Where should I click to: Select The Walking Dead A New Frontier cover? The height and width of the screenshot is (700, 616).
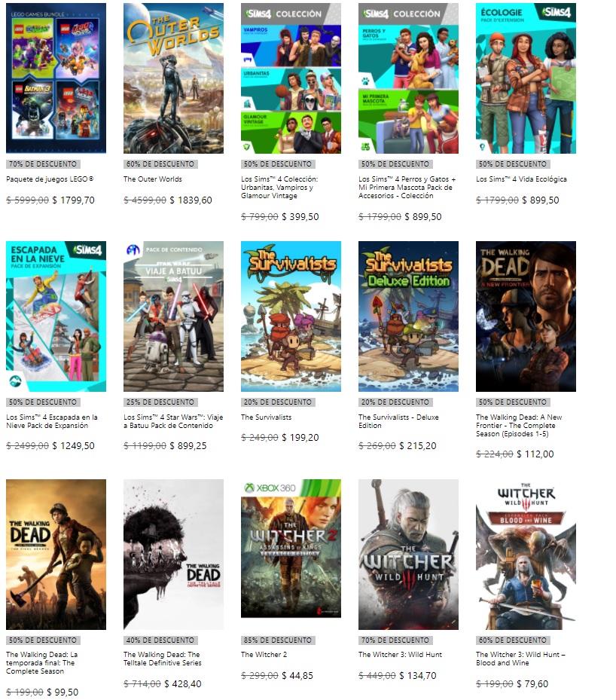(x=526, y=316)
